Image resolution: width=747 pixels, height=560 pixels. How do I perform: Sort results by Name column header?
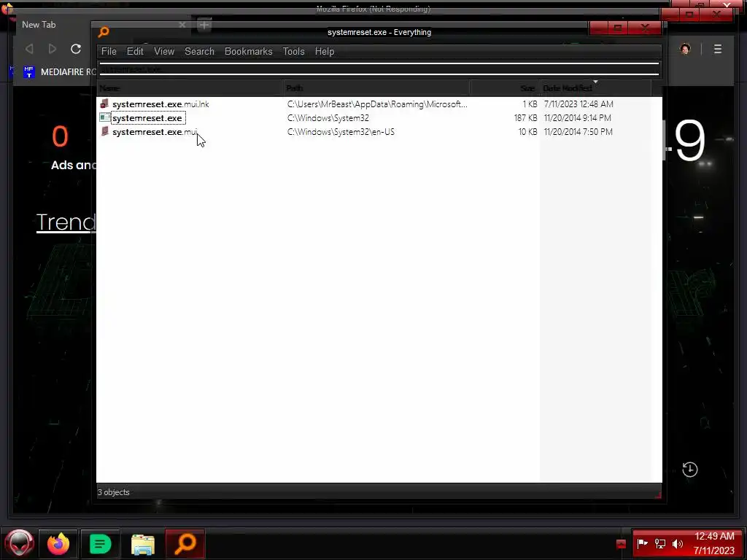tap(190, 88)
